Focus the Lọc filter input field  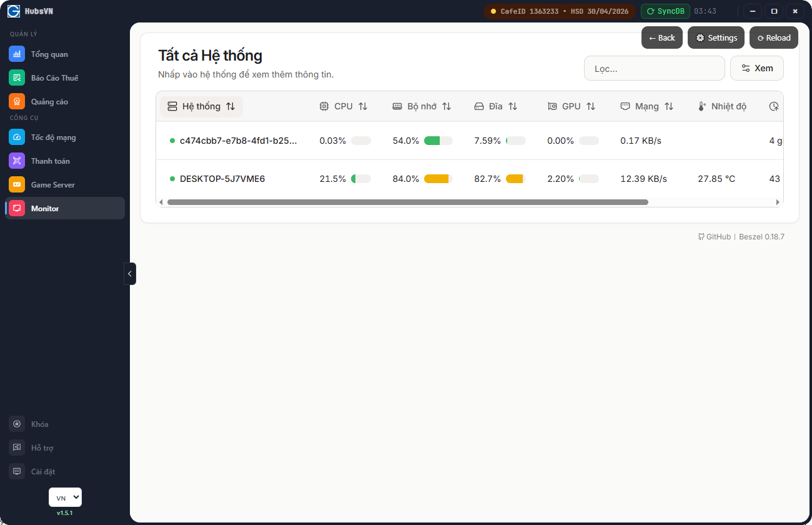click(x=654, y=68)
